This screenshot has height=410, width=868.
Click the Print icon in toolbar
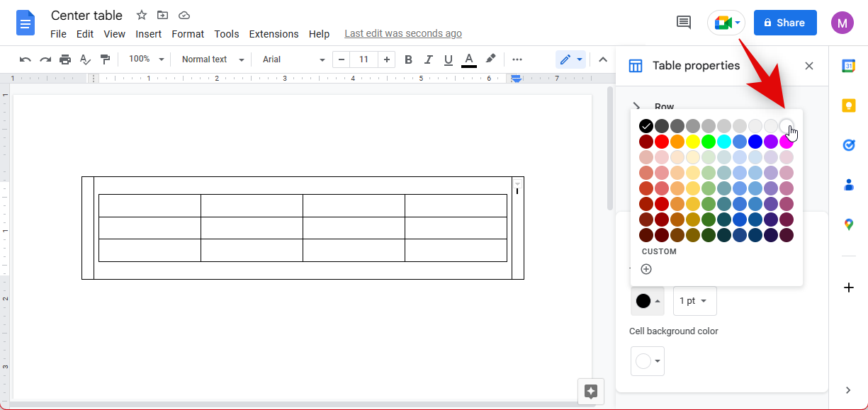click(x=65, y=59)
